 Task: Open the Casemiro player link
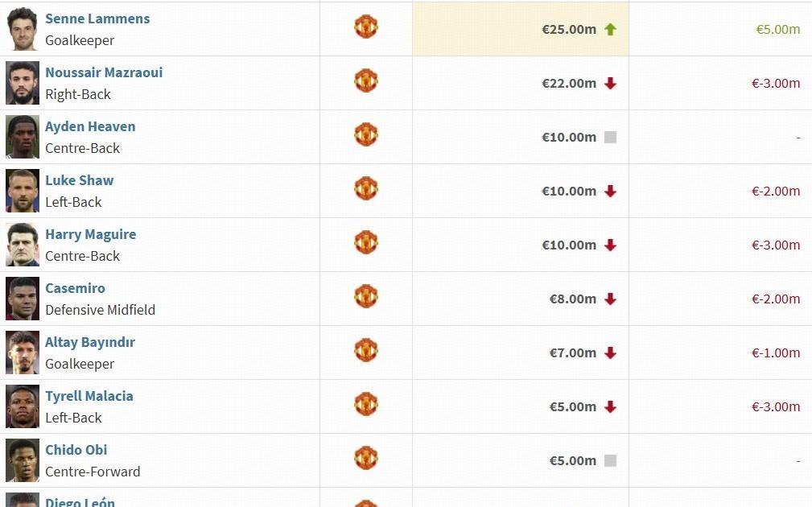[x=75, y=288]
